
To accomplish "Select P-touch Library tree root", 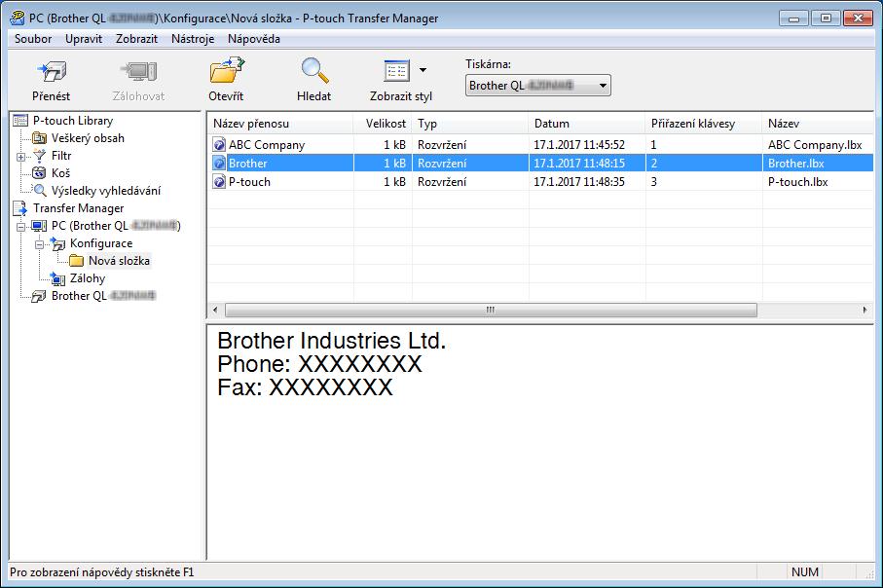I will pos(73,121).
